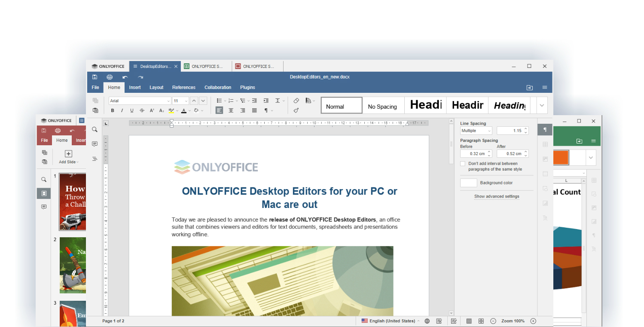The height and width of the screenshot is (327, 644).
Task: Decrease the paragraph indent
Action: (254, 101)
